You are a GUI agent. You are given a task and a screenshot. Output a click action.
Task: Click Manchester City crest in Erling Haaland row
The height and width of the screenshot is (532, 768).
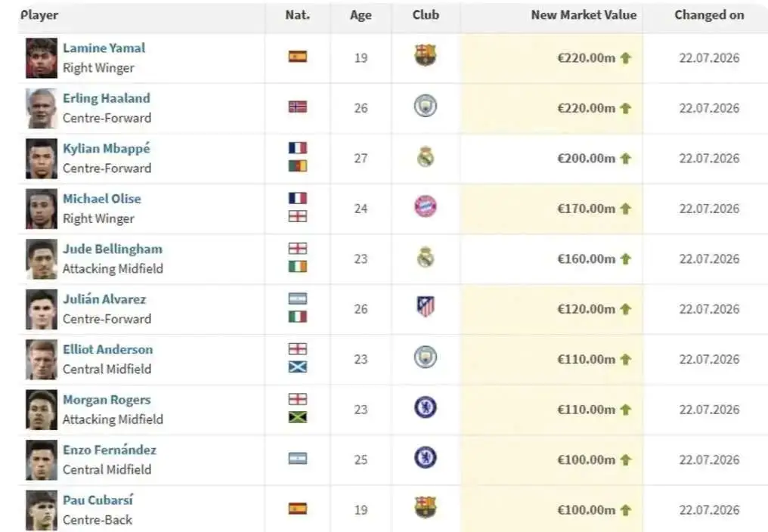point(425,107)
